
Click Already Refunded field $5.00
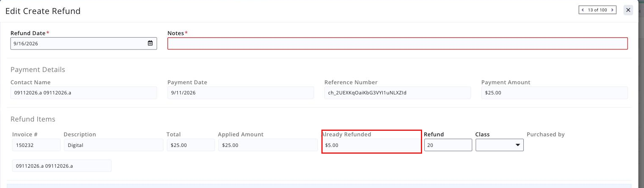coord(371,145)
